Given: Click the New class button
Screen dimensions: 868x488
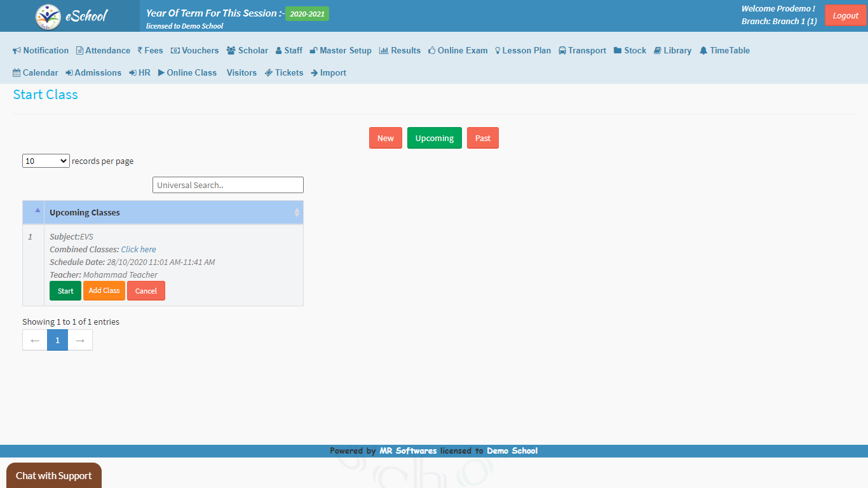Looking at the screenshot, I should (385, 139).
